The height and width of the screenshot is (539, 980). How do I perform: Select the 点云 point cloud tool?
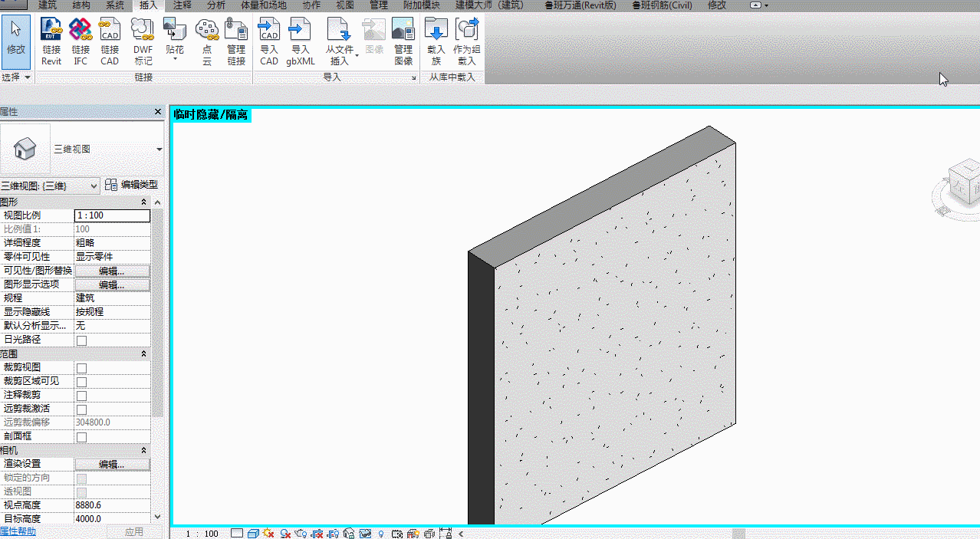pos(207,41)
